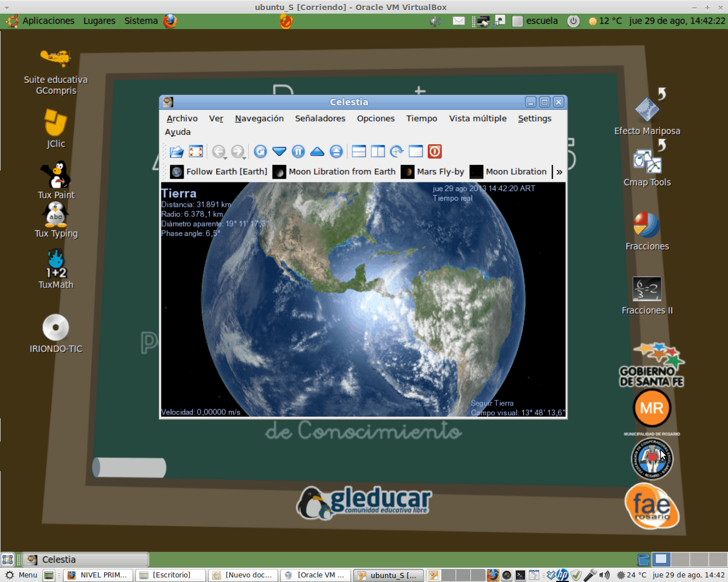Click the red power quit icon

click(x=435, y=152)
